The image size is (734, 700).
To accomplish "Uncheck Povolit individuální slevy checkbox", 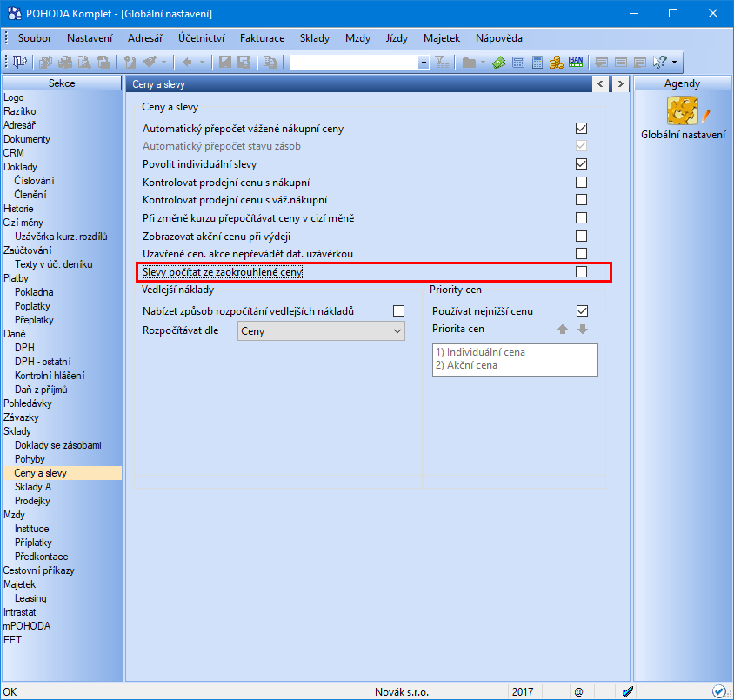I will point(582,164).
